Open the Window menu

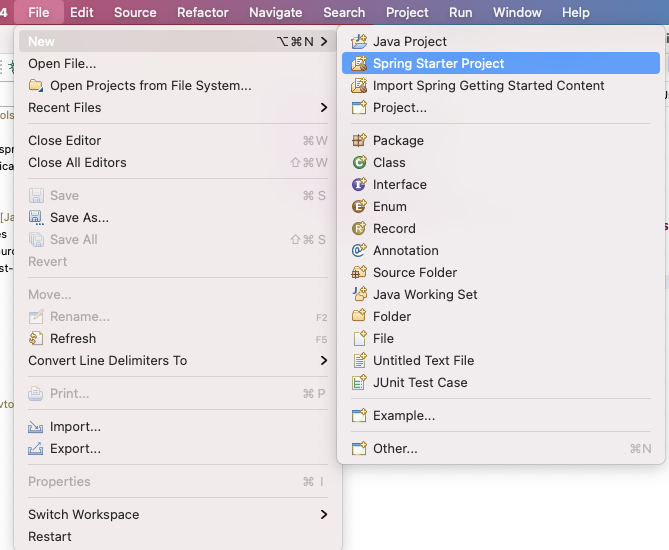[517, 12]
